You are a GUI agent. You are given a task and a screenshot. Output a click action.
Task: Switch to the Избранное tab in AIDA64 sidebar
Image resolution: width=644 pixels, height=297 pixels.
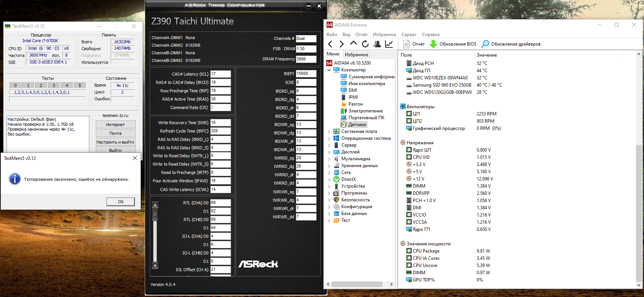pyautogui.click(x=356, y=55)
